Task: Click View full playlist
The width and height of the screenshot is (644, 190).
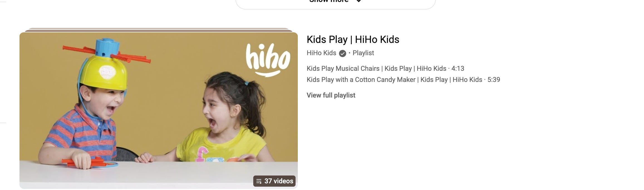Action: (331, 95)
